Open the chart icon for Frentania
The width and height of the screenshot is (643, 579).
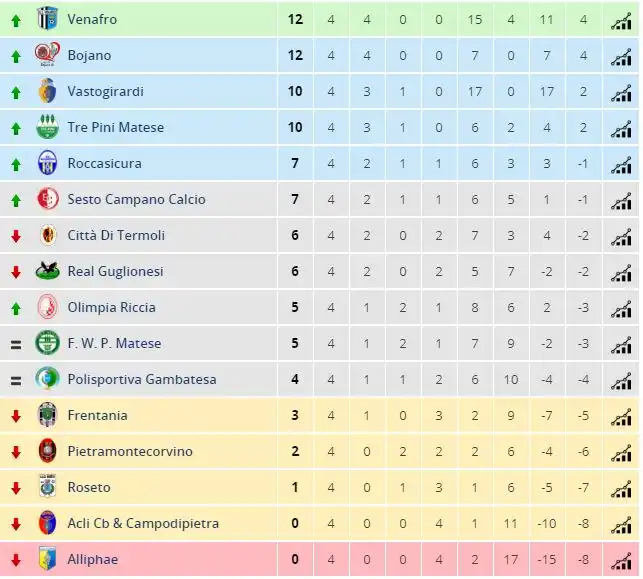pyautogui.click(x=621, y=417)
